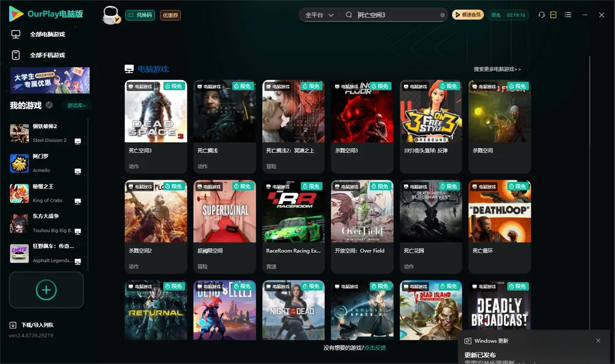615x364 pixels.
Task: Open the 死亡搁浅 game card
Action: [x=224, y=126]
